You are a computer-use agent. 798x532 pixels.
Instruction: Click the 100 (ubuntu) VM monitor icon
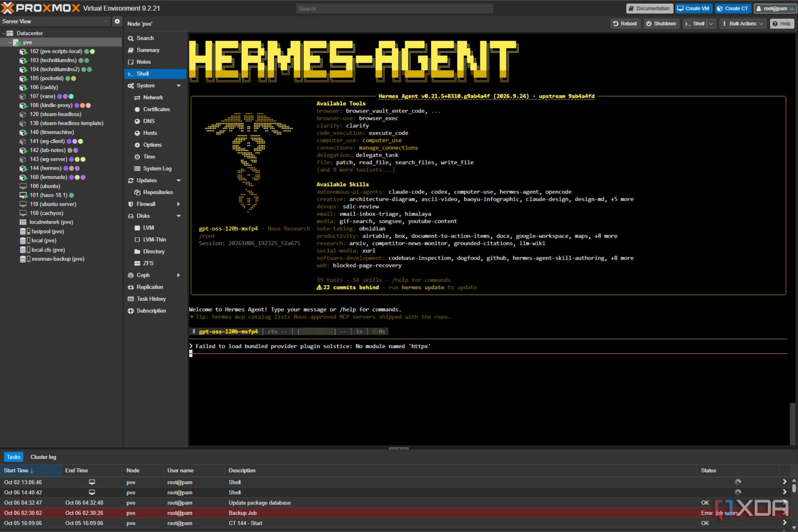click(23, 186)
